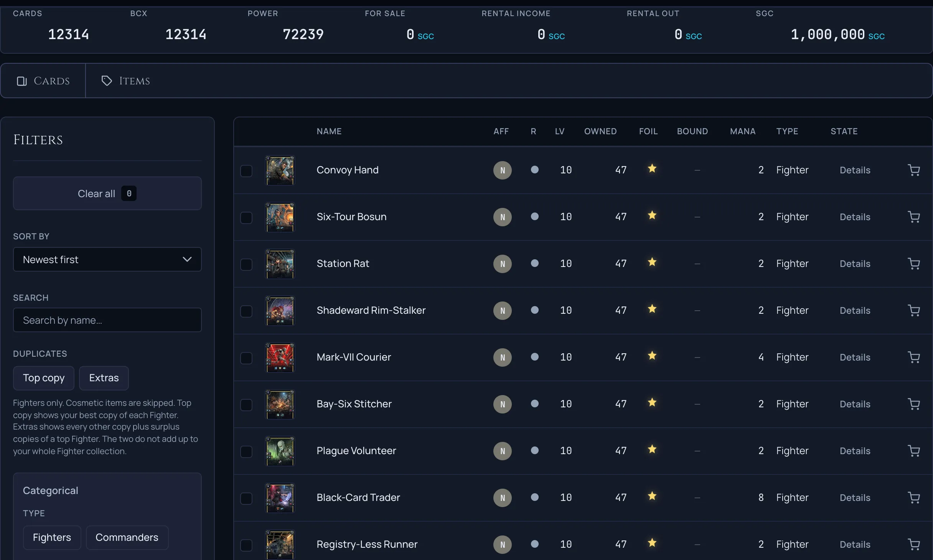Sort table by Type column header
933x560 pixels.
[787, 131]
